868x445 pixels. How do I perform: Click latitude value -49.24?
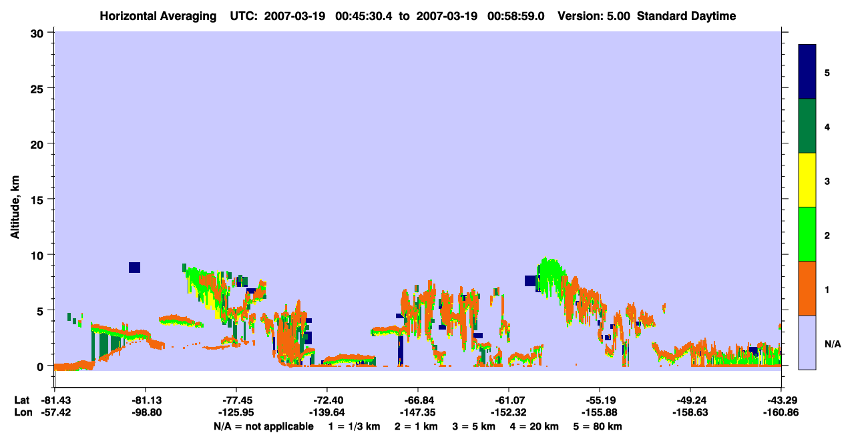690,400
